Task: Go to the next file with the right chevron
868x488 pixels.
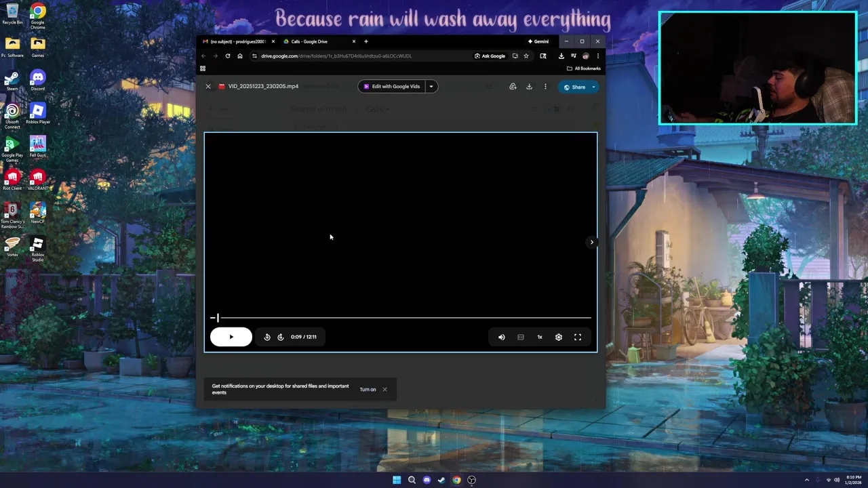Action: [x=591, y=242]
